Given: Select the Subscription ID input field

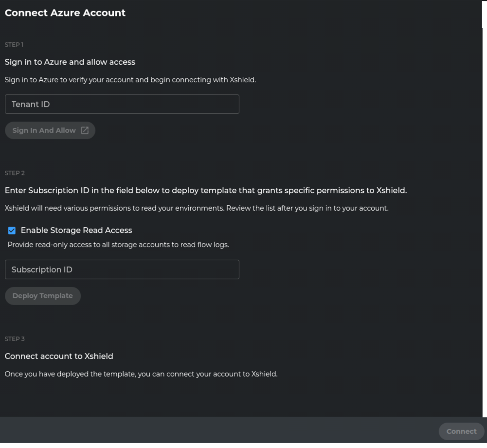Looking at the screenshot, I should pos(122,269).
